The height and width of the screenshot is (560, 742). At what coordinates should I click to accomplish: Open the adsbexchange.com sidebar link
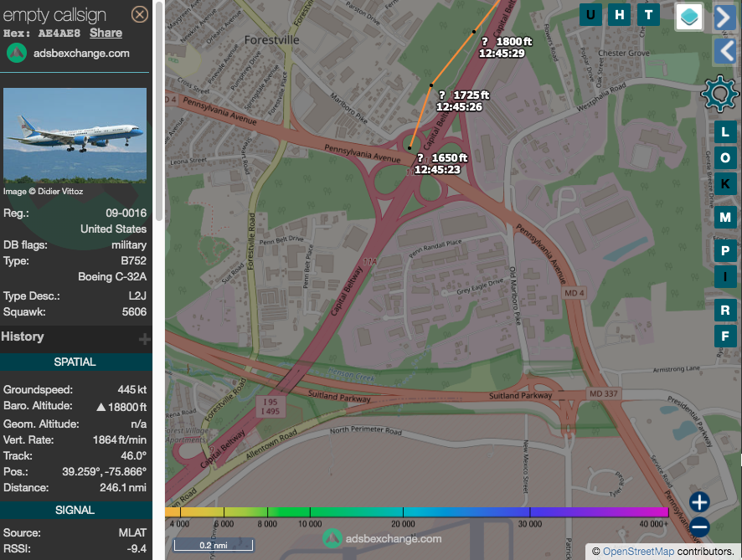[x=81, y=54]
